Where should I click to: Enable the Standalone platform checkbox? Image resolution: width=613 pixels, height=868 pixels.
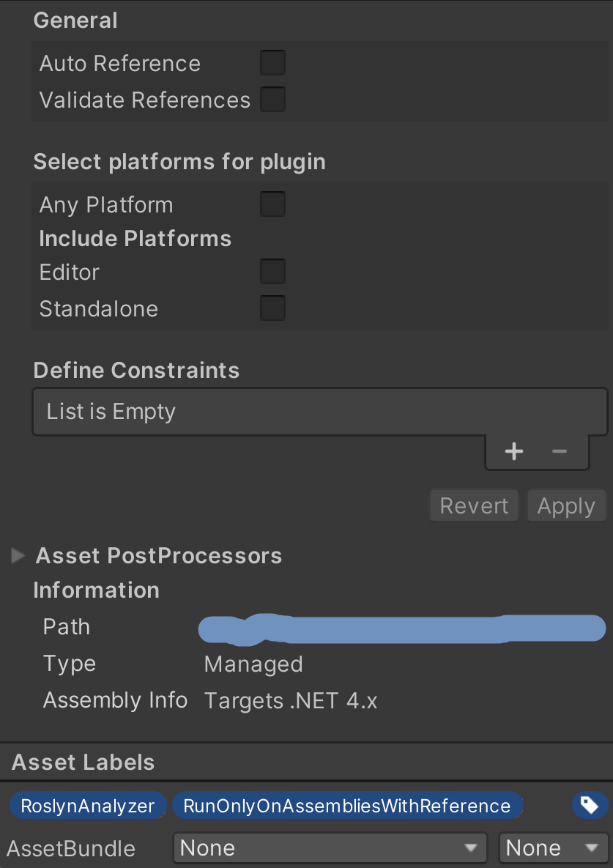[x=272, y=308]
